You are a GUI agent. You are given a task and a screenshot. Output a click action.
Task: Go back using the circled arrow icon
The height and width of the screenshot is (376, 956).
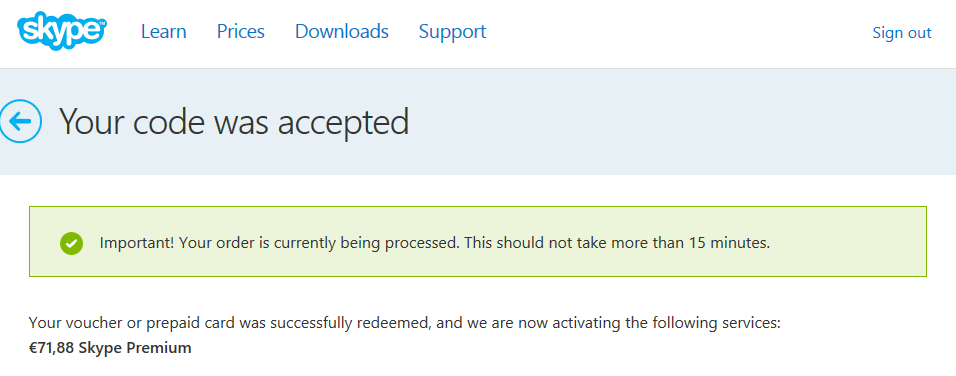click(20, 121)
